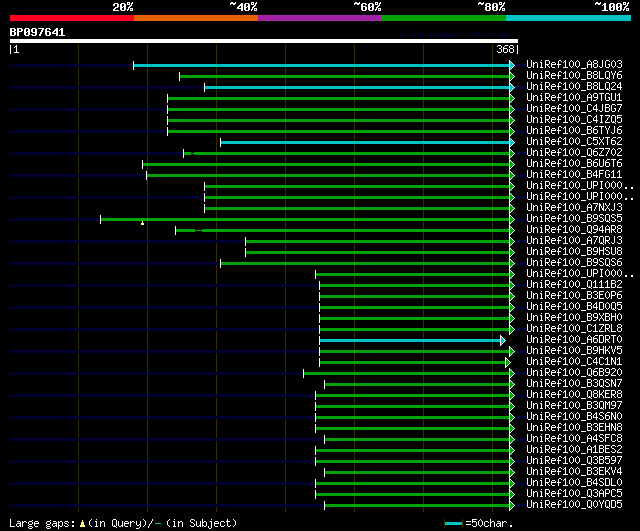Click the cyan alignment bar for C5XT62

tap(365, 142)
